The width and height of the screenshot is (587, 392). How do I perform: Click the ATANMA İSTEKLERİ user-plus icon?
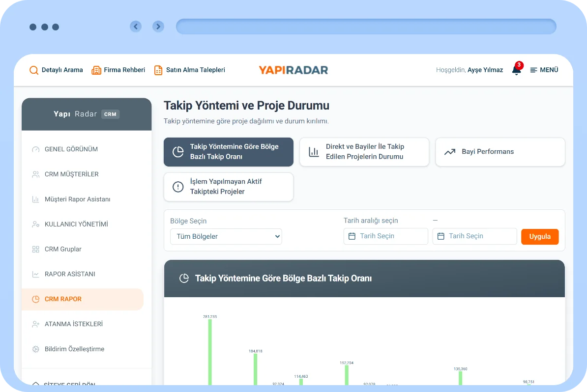pos(35,324)
